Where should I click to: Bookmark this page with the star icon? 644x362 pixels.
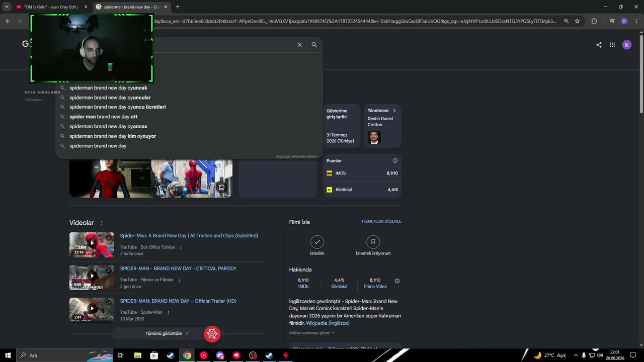577,21
